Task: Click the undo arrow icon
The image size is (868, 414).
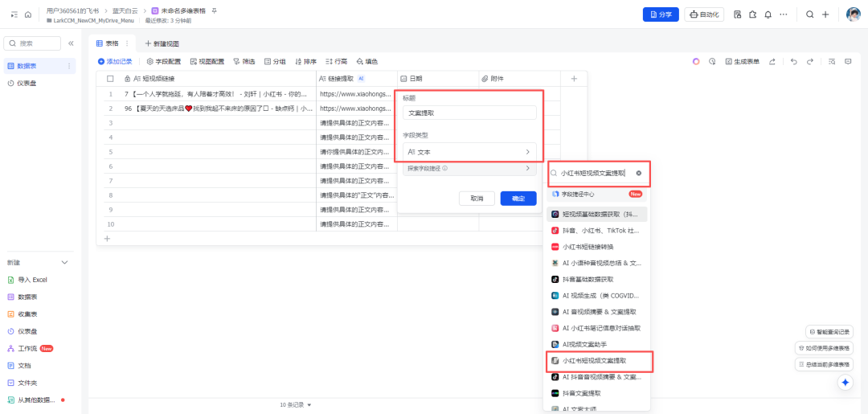Action: 794,61
